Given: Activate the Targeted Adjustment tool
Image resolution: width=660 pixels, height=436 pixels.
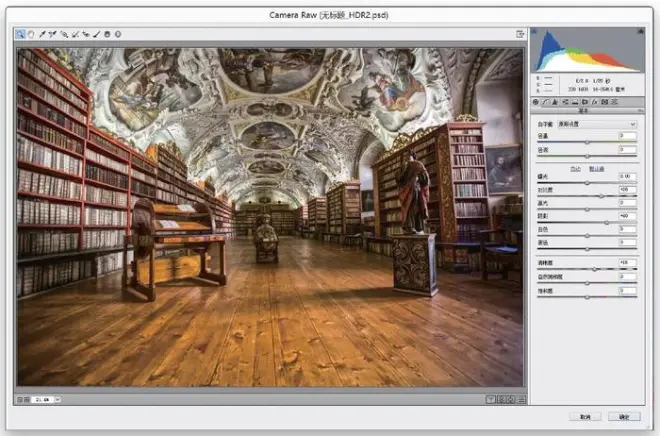Looking at the screenshot, I should (64, 34).
